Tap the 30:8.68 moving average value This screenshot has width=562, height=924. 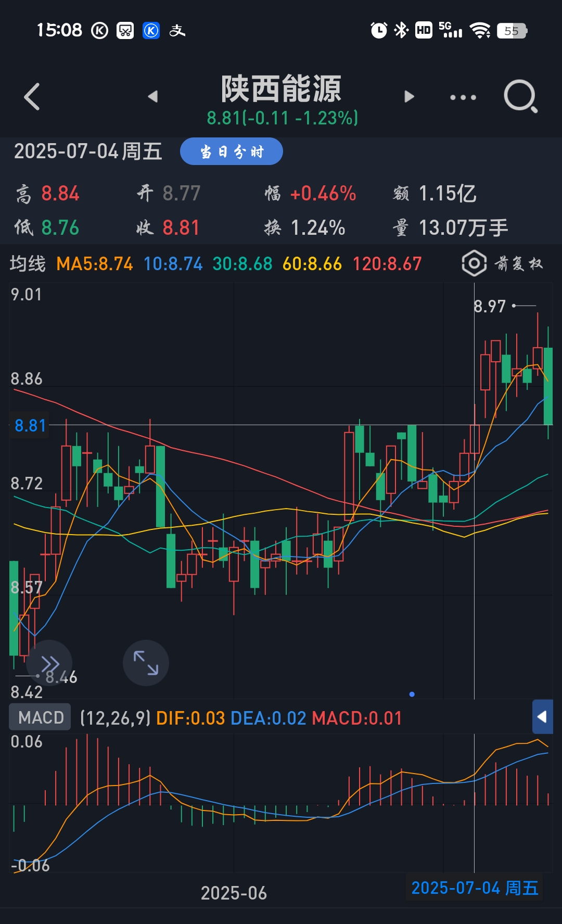[x=242, y=264]
